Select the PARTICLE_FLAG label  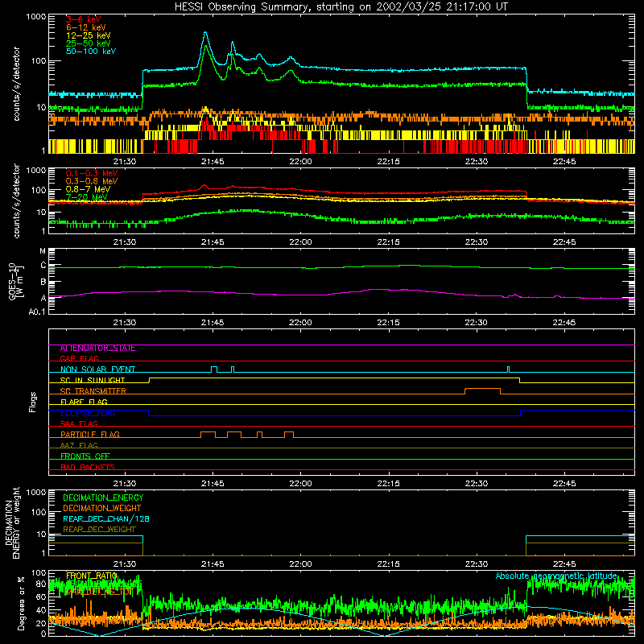90,435
